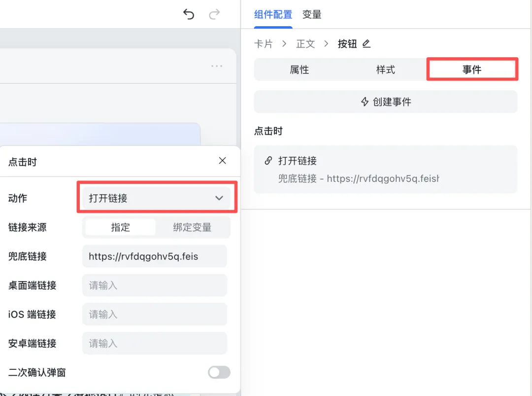532x396 pixels.
Task: Click the pencil edit icon next to 按钮
Action: 366,43
